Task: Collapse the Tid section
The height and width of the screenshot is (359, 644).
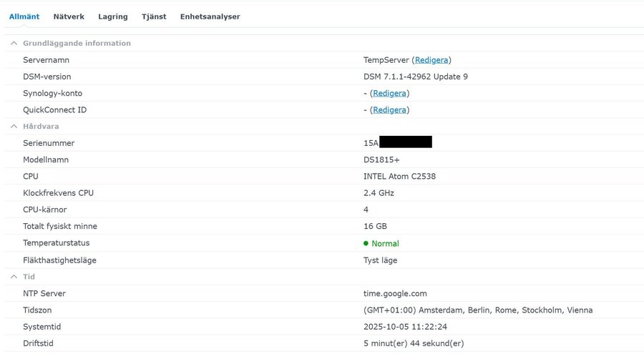Action: tap(13, 277)
